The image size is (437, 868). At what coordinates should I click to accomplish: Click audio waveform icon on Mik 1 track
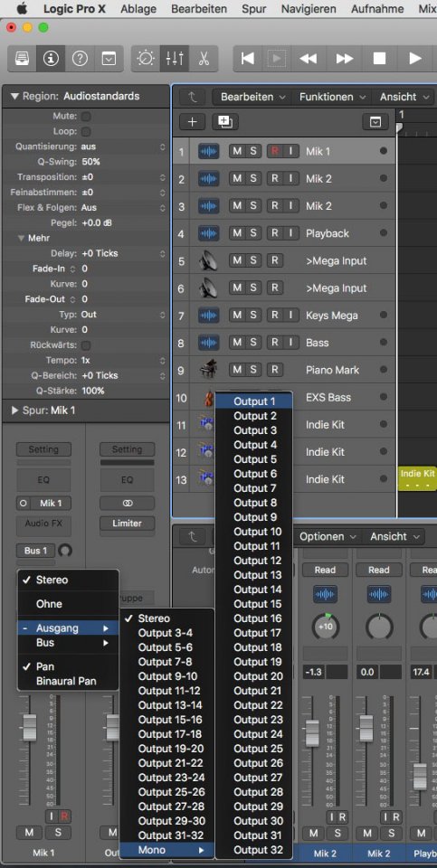pyautogui.click(x=208, y=151)
